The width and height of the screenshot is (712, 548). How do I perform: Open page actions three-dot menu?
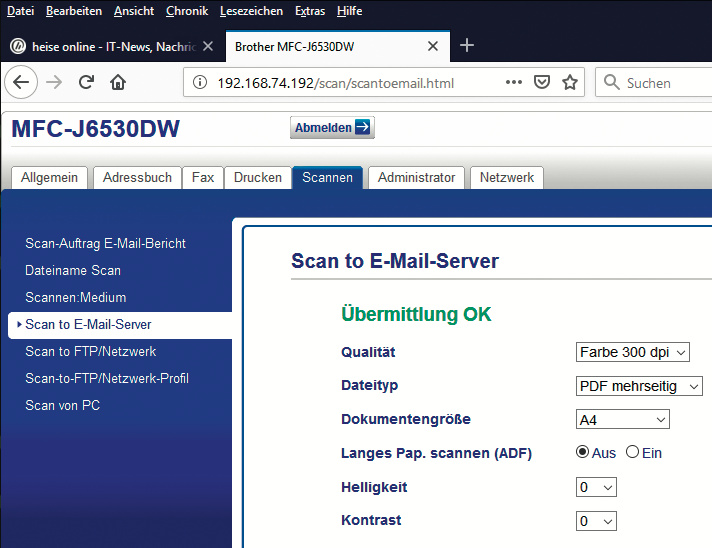(514, 82)
